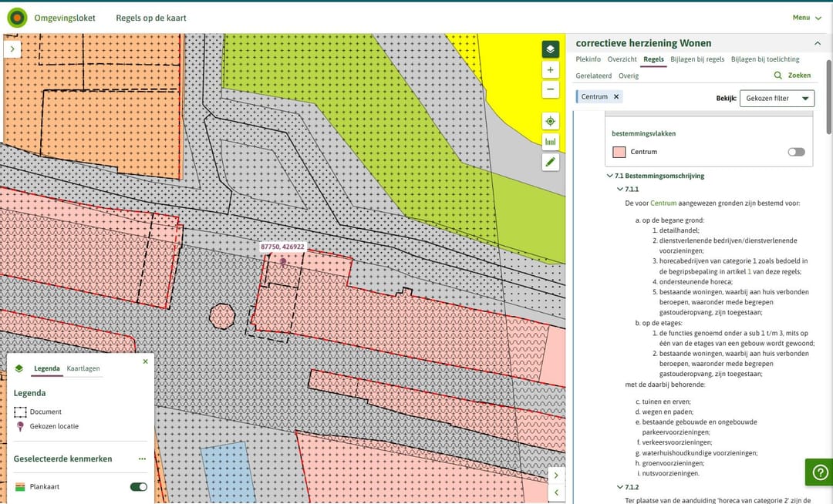Open the help question mark button

(x=820, y=472)
